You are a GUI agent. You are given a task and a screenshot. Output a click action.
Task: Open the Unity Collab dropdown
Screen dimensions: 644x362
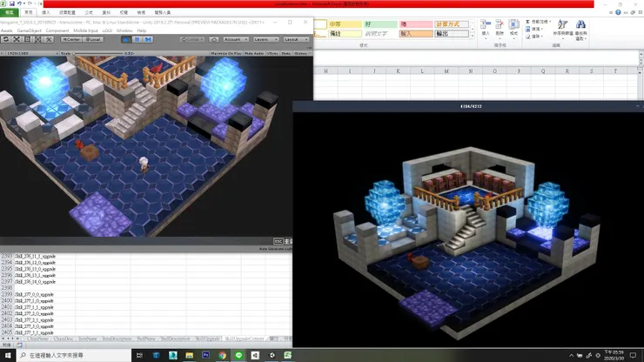click(192, 39)
